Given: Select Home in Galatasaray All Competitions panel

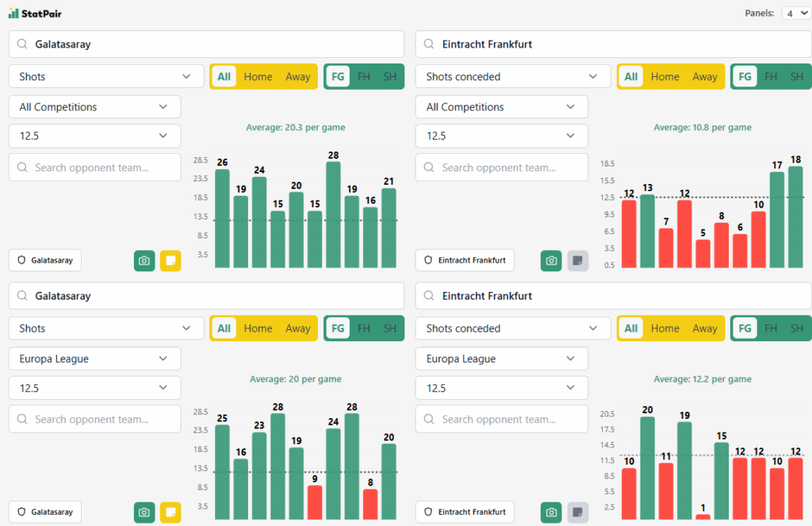Looking at the screenshot, I should [x=258, y=77].
